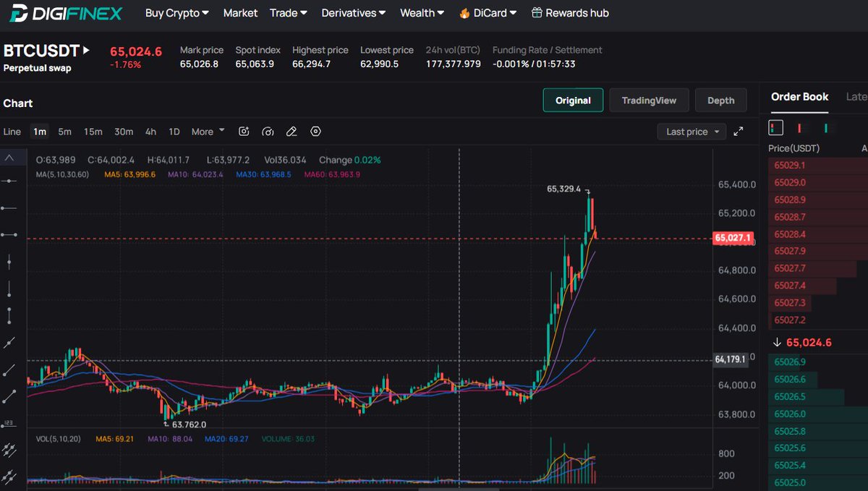Open the Rewards hub page
The height and width of the screenshot is (491, 868).
point(571,13)
